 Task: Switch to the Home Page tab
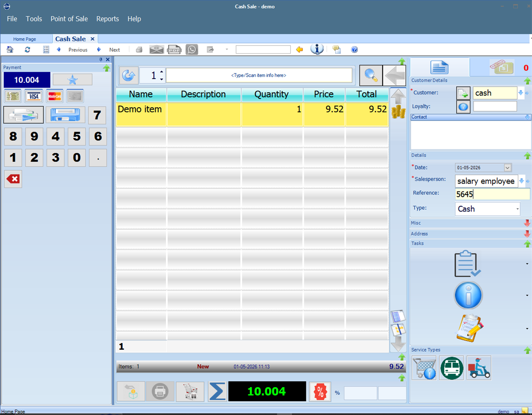pyautogui.click(x=25, y=39)
